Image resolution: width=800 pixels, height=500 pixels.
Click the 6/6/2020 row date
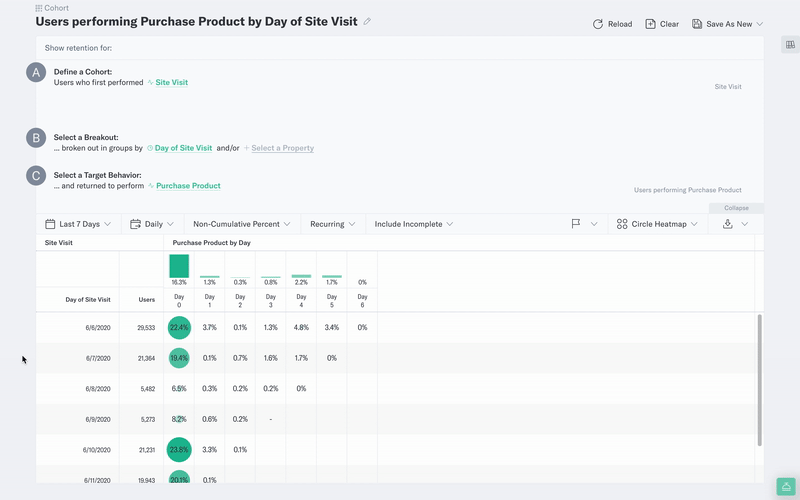click(98, 328)
